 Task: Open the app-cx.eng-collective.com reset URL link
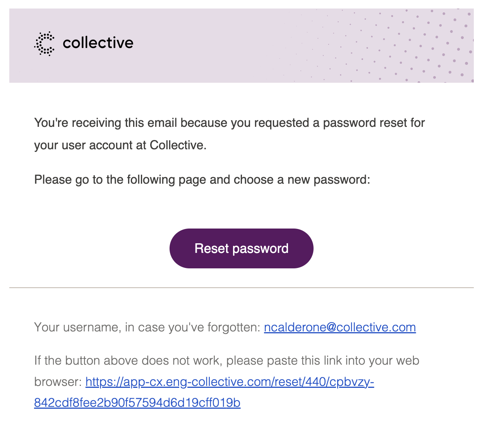(230, 382)
